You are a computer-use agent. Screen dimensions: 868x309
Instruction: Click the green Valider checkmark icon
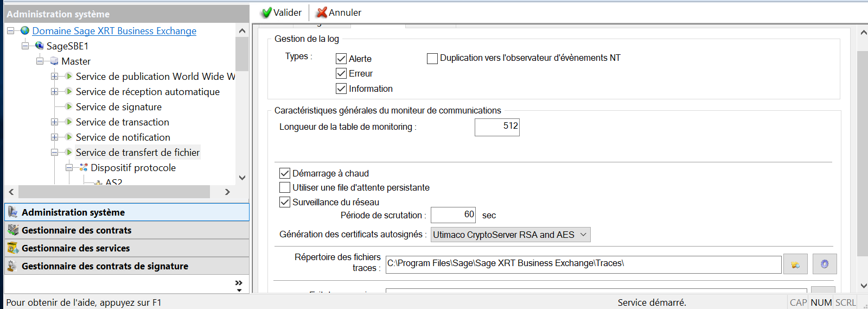[x=266, y=12]
